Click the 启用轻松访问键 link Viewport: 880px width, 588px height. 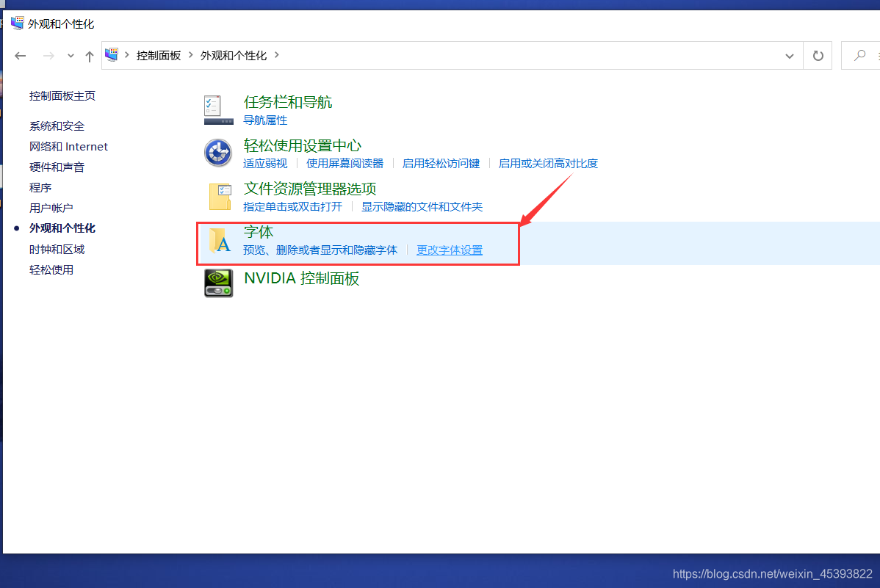pos(441,163)
